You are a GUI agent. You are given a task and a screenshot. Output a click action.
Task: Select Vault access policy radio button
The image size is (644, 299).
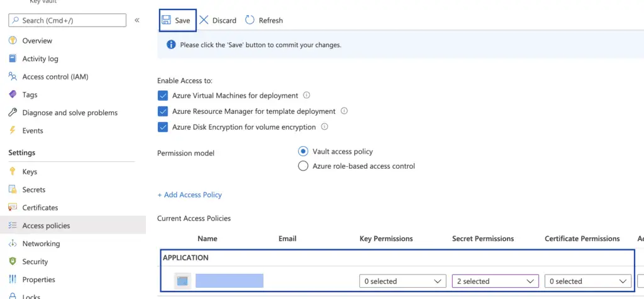(303, 151)
